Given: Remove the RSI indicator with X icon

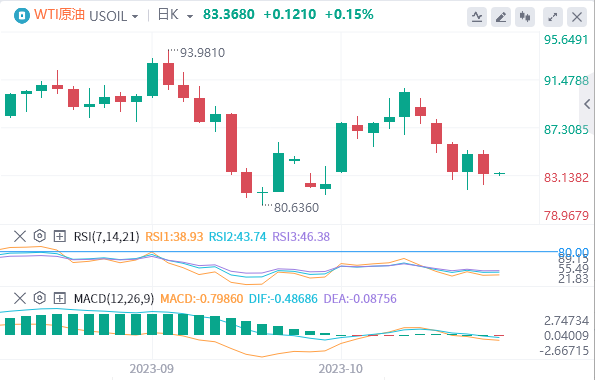Looking at the screenshot, I should (20, 237).
